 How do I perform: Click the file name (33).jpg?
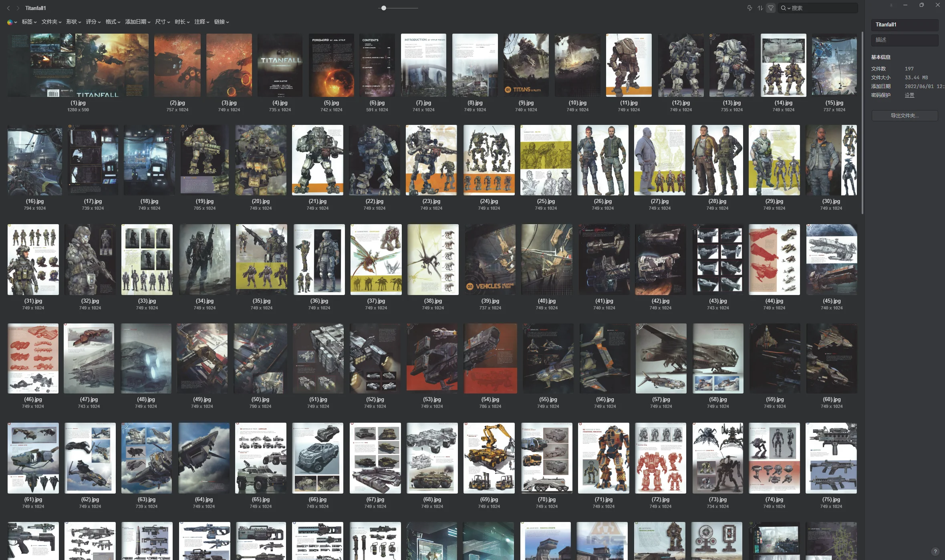(147, 301)
